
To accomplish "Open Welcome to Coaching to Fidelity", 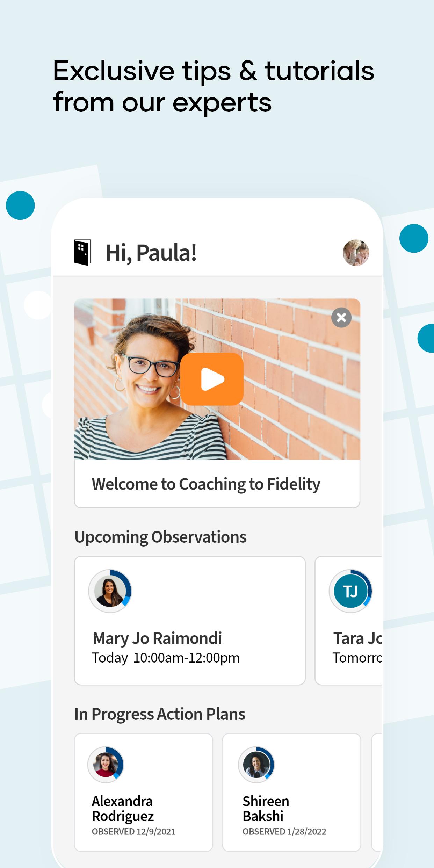I will coord(206,484).
